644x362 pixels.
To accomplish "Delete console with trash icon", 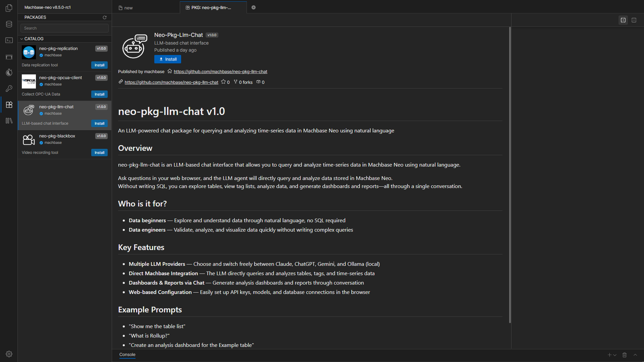I will (625, 355).
